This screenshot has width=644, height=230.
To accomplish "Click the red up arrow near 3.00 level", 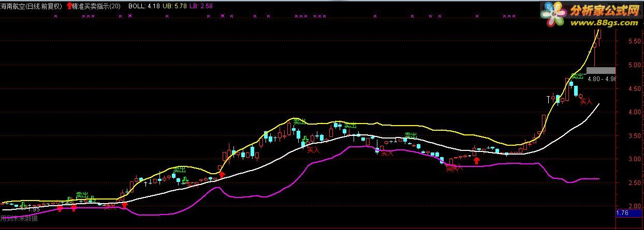I will point(477,161).
